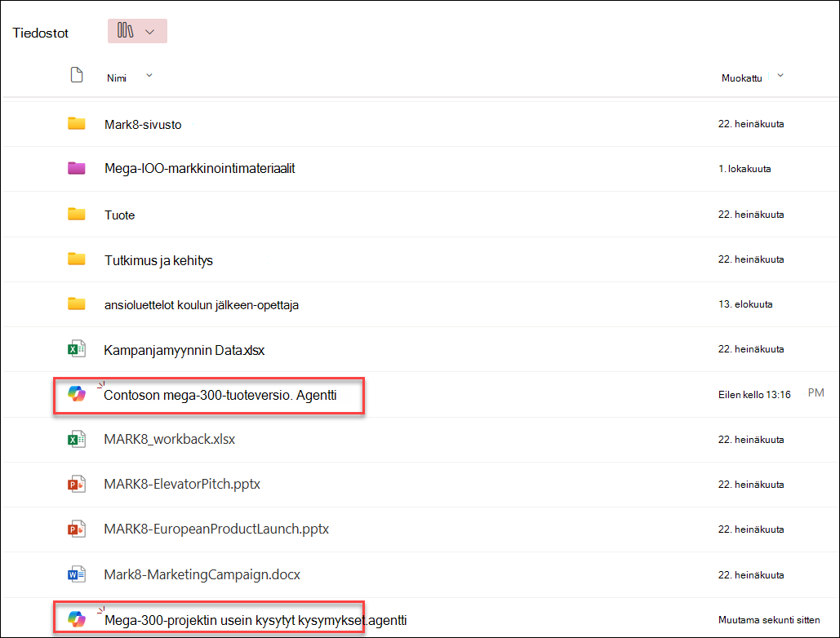Open MARK8-EuropeanProductLaunch.pptx file

pyautogui.click(x=216, y=529)
